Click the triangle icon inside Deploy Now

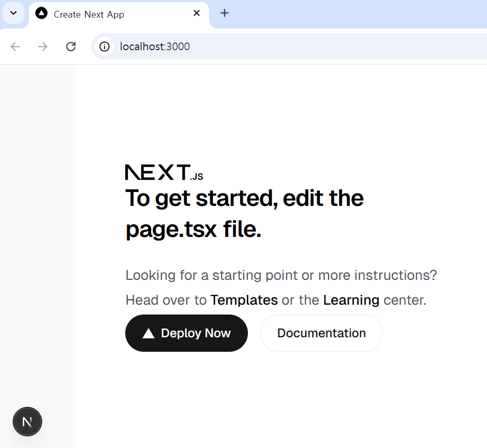point(149,333)
